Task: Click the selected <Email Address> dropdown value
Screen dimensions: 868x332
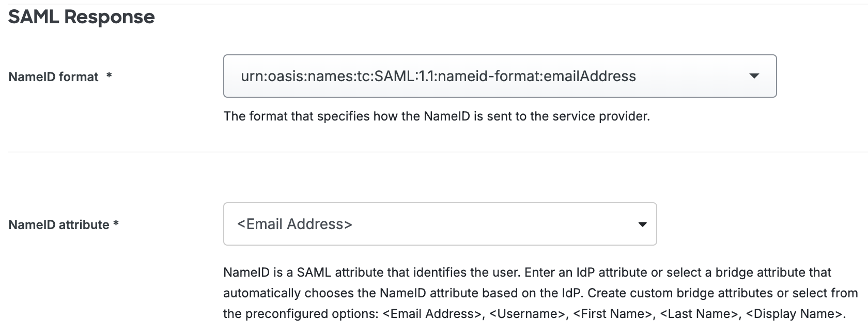Action: 295,224
